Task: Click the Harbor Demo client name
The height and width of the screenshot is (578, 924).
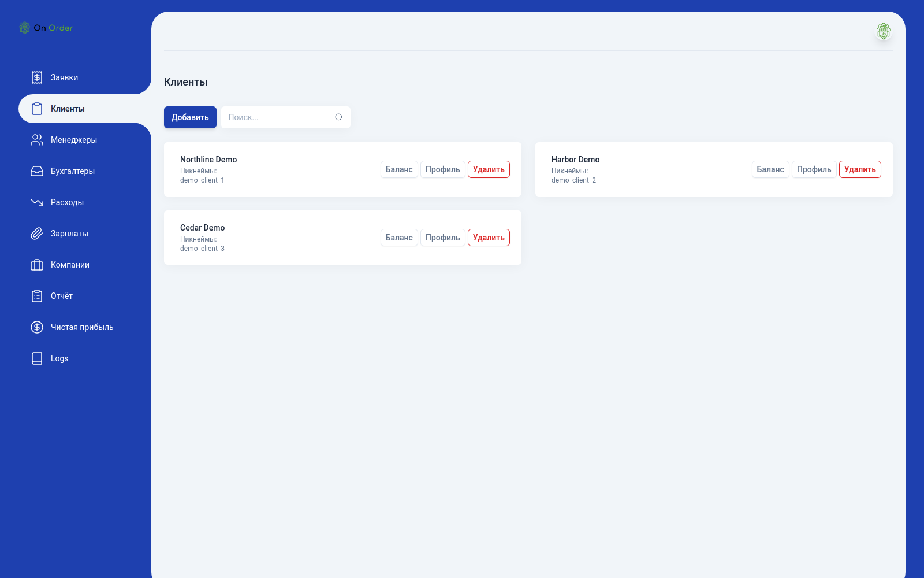Action: coord(575,160)
